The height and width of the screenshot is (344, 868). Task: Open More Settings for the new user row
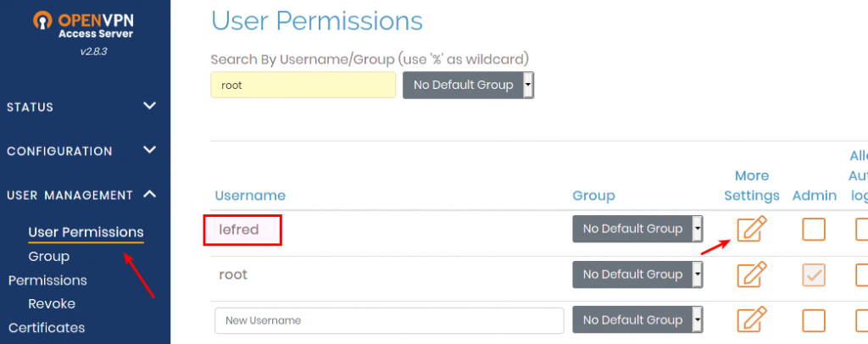752,319
